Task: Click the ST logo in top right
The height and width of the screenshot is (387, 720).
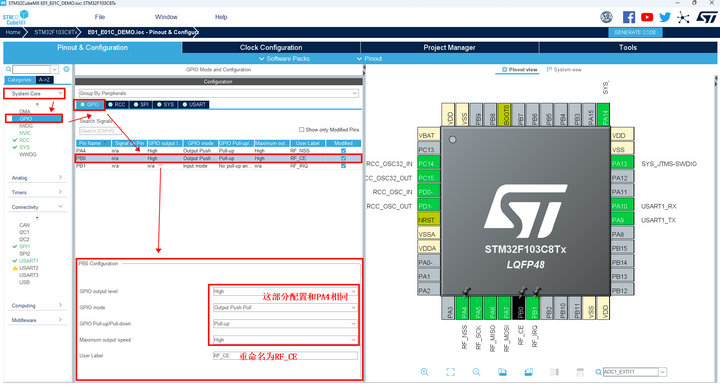Action: click(706, 17)
